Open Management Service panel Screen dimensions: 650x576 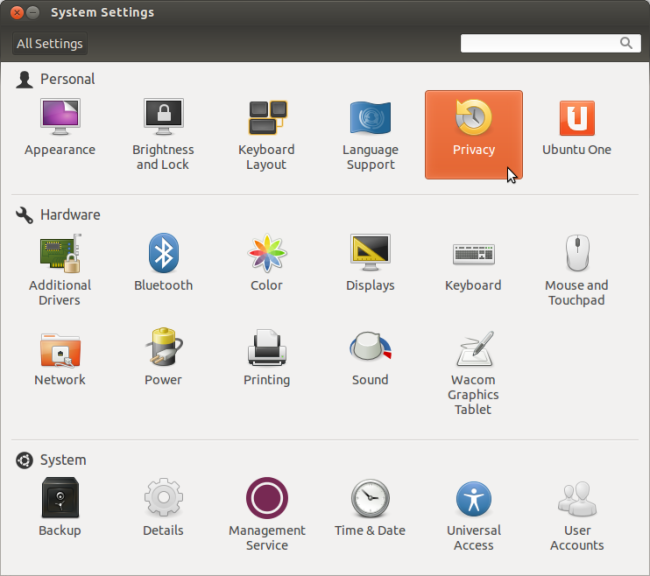click(x=267, y=515)
